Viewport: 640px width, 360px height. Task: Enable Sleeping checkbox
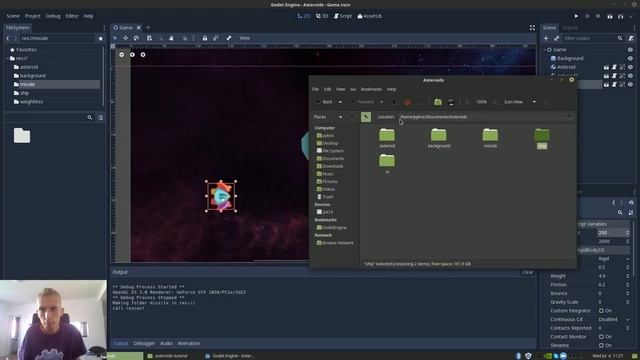(601, 345)
